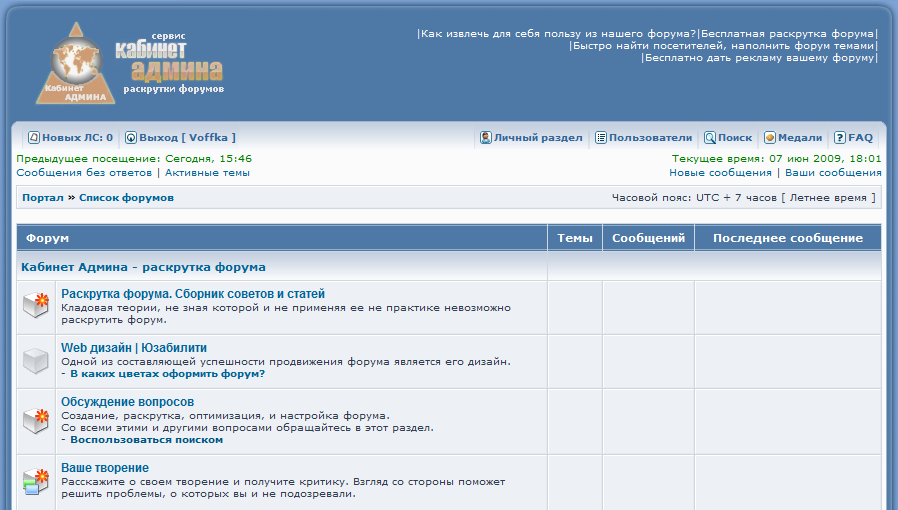Open subforum В каких цветах оформить форум?

coord(167,374)
